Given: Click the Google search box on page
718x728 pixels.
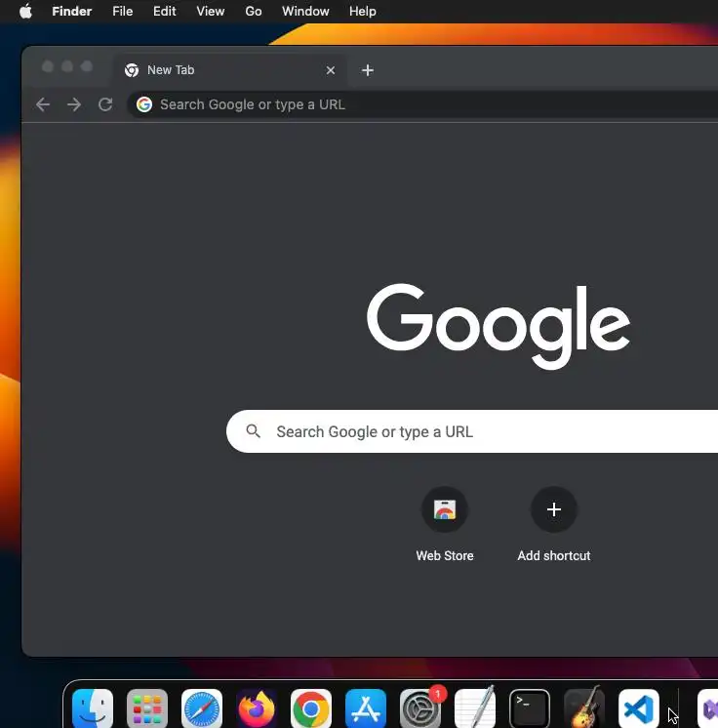Looking at the screenshot, I should (472, 431).
